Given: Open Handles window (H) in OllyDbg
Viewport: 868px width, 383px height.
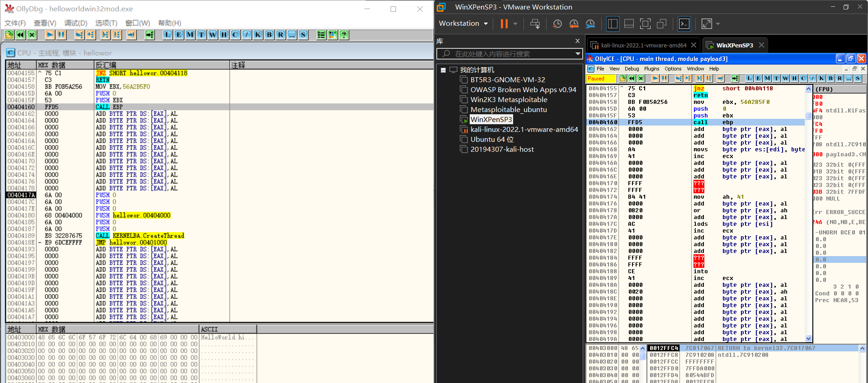Looking at the screenshot, I should pos(224,35).
